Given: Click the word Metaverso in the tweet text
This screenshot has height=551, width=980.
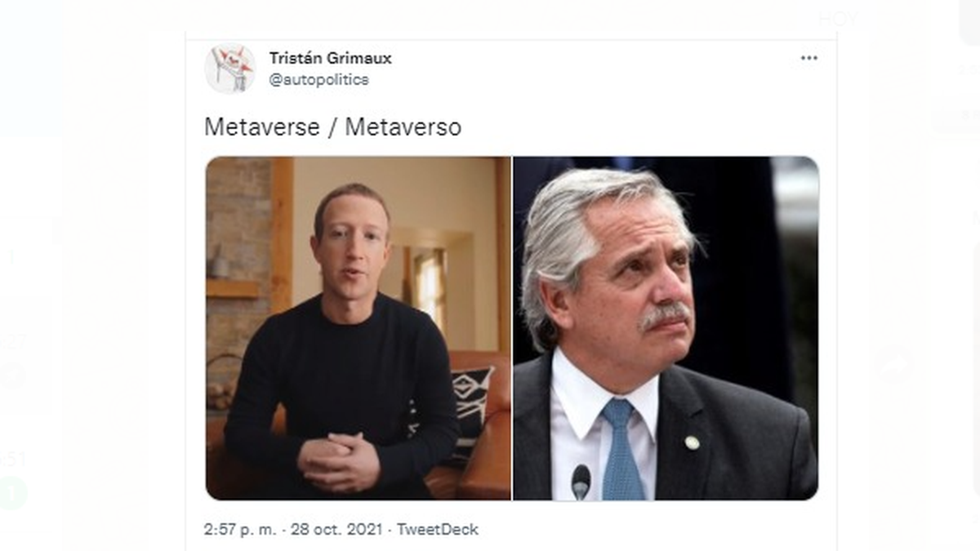Looking at the screenshot, I should pyautogui.click(x=403, y=127).
